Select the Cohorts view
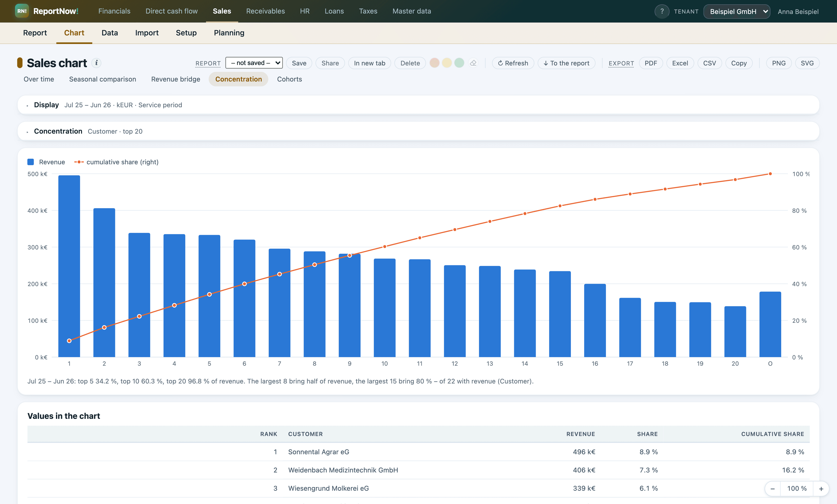 click(289, 79)
